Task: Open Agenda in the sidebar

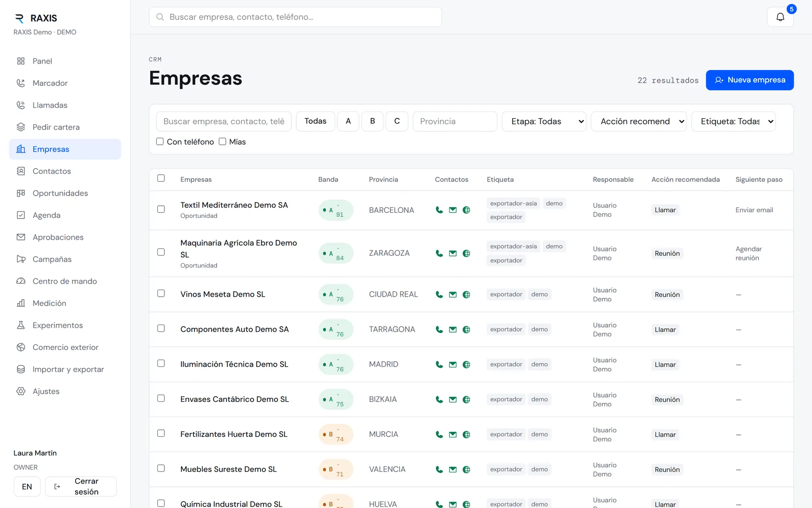Action: pos(65,215)
